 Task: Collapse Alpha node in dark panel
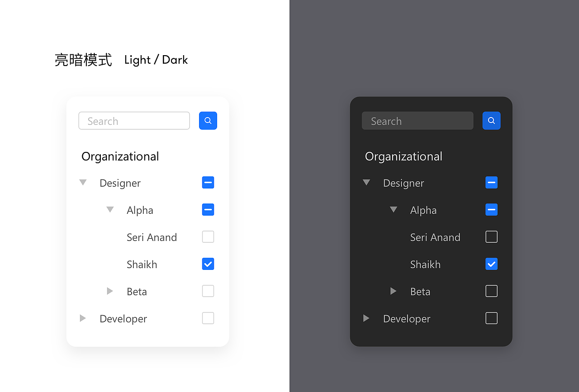click(394, 210)
